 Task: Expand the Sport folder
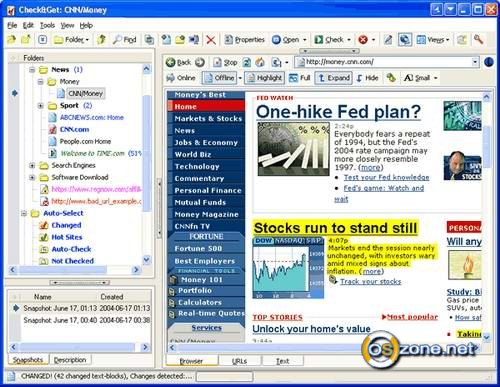41,106
